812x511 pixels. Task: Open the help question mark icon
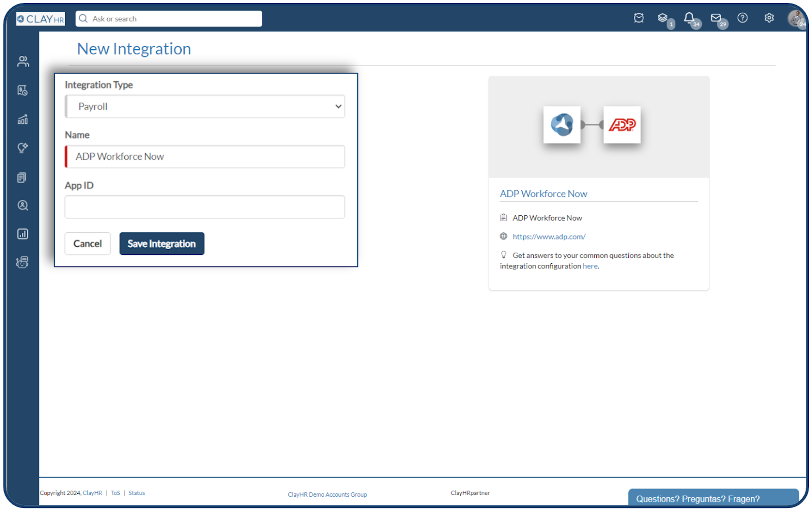coord(742,18)
